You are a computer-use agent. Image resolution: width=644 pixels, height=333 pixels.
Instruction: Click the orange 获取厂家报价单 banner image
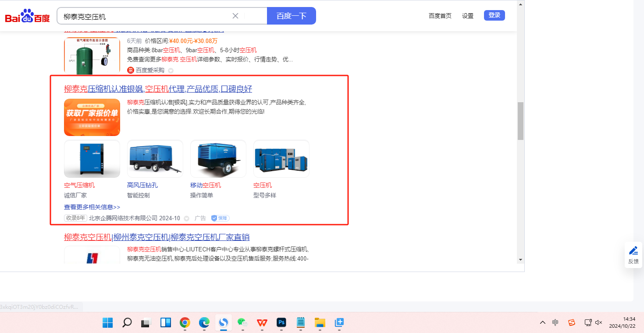pos(92,118)
